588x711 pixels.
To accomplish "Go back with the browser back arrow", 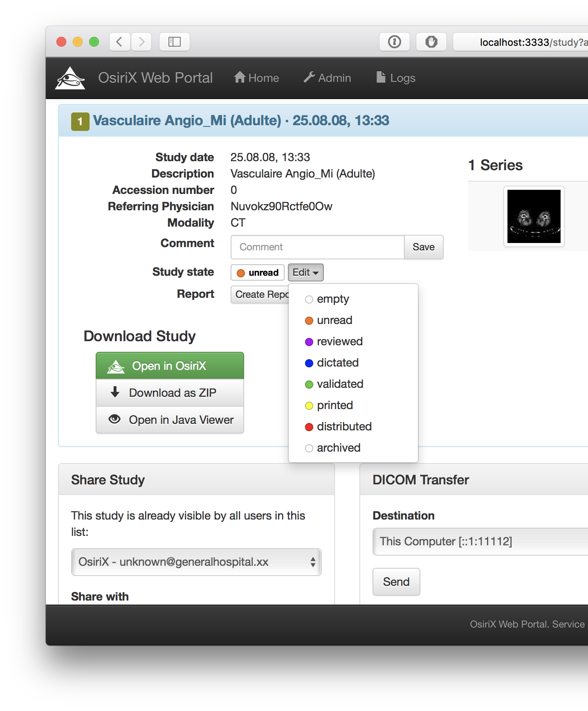I will coord(120,42).
